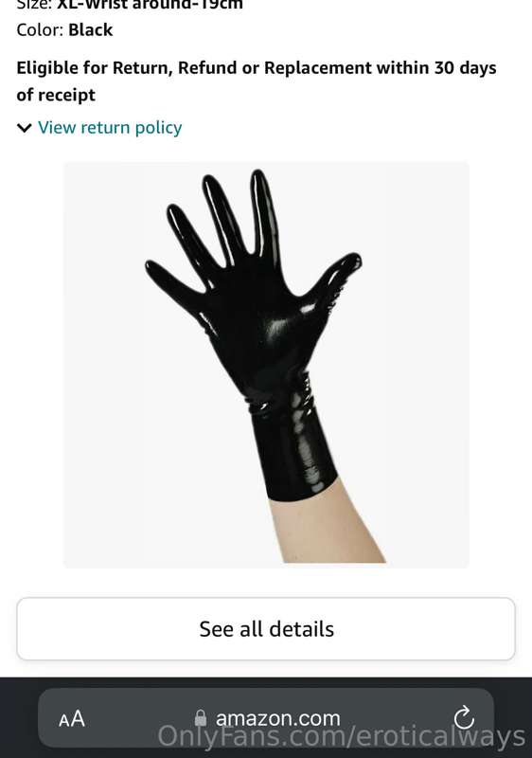Select the amazon.com address bar
The height and width of the screenshot is (758, 532).
click(x=266, y=718)
